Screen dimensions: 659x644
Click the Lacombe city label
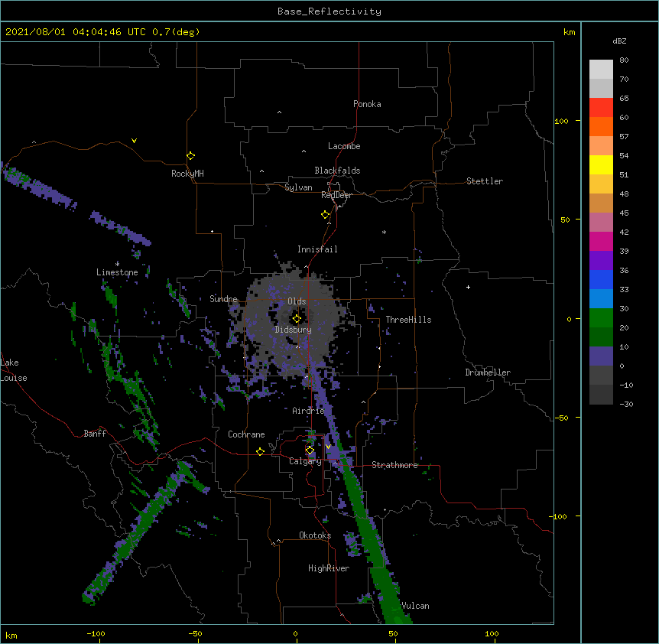[x=344, y=146]
